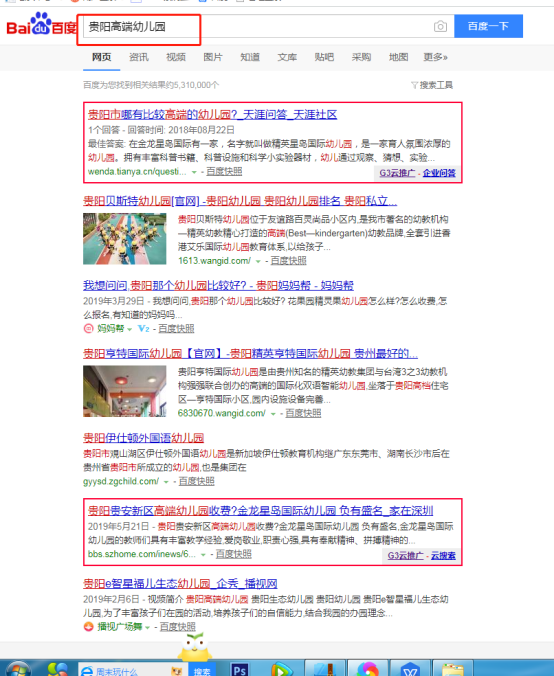This screenshot has width=554, height=676.
Task: Click the 播视广场舞 source icon
Action: [x=88, y=627]
